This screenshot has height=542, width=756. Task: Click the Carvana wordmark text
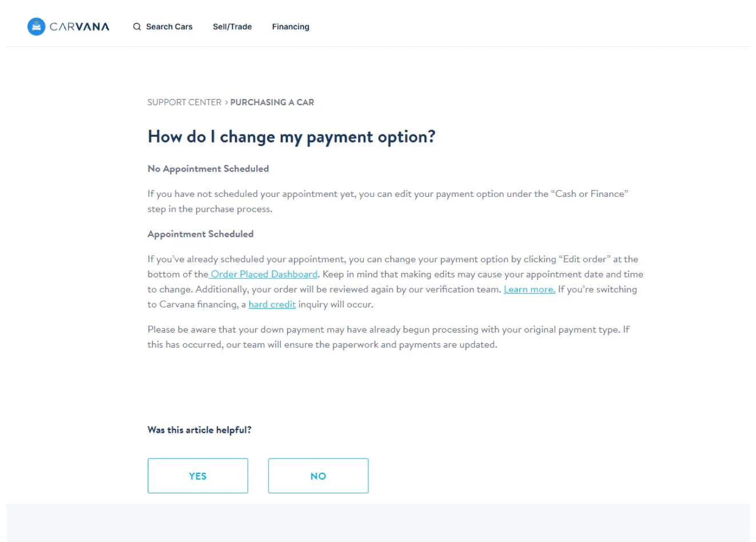[79, 27]
